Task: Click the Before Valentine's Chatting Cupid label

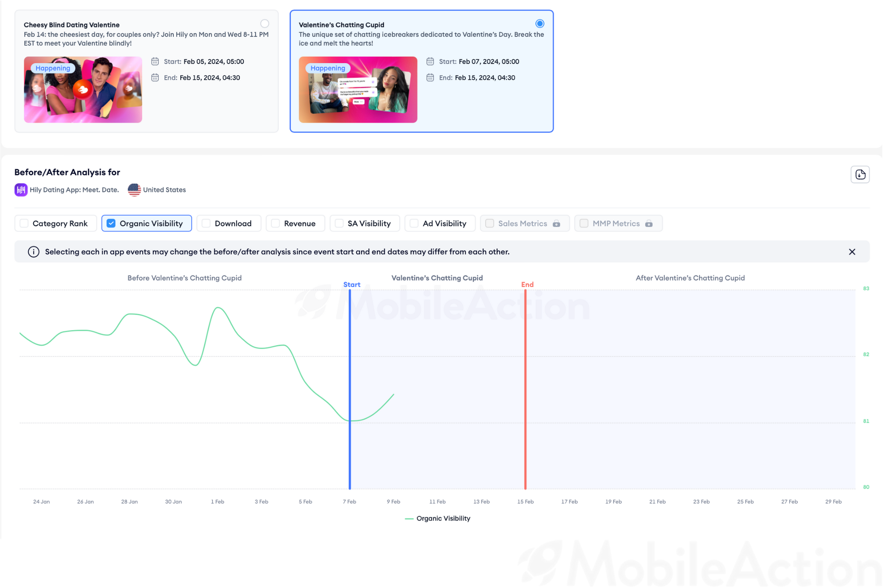Action: coord(184,278)
